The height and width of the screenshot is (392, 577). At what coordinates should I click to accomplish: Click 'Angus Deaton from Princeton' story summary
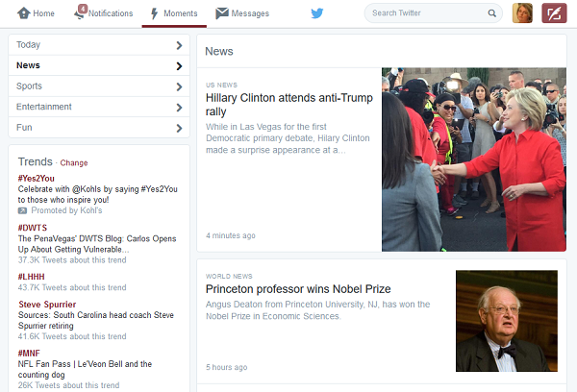pyautogui.click(x=318, y=310)
